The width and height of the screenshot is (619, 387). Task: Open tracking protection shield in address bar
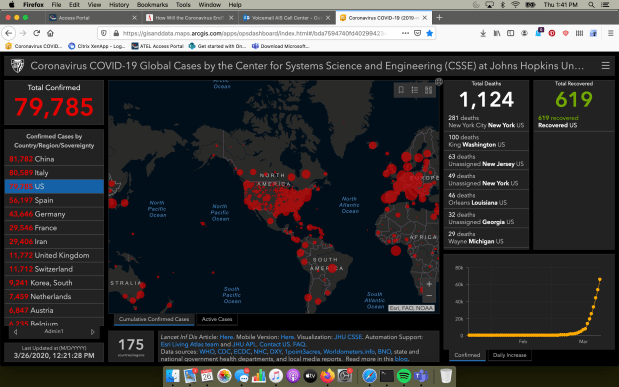coord(104,33)
